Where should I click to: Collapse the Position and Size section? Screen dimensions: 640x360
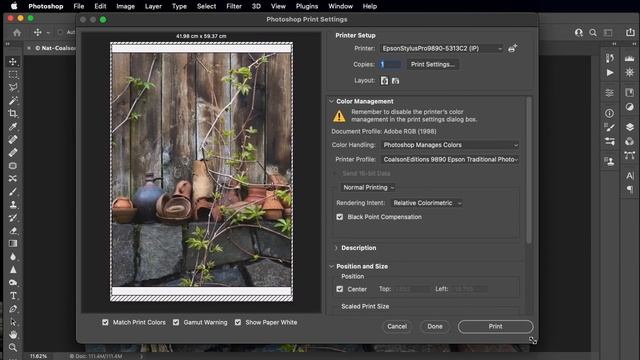[331, 266]
